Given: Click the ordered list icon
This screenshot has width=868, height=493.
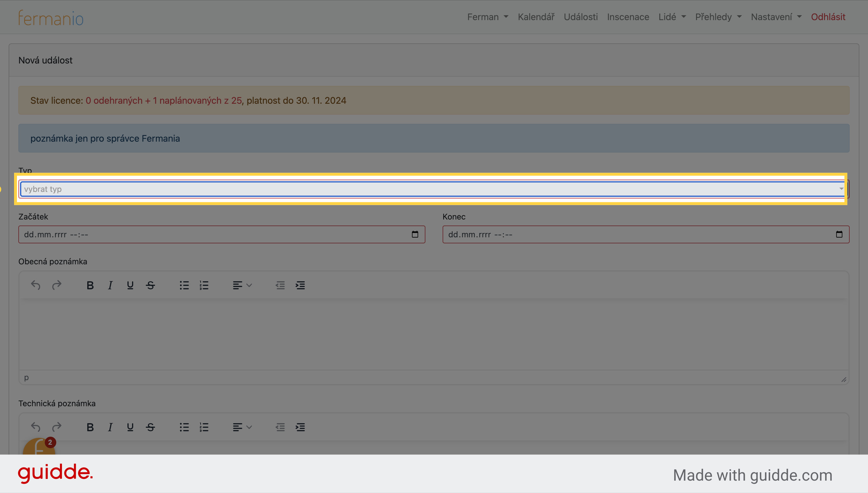Looking at the screenshot, I should pyautogui.click(x=204, y=285).
